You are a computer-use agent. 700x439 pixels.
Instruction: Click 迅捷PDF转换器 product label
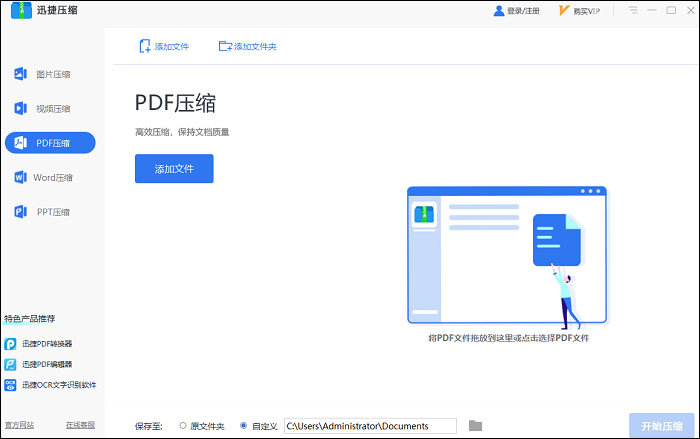click(47, 343)
